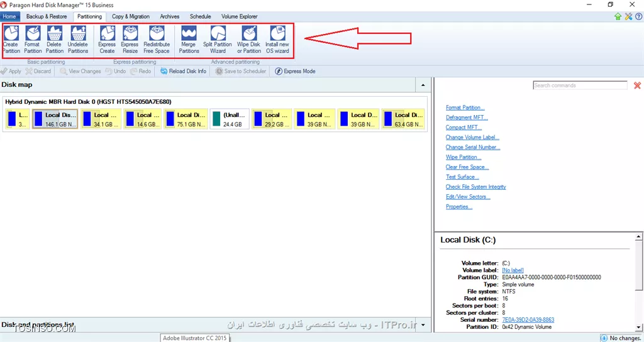Screen dimensions: 644x342
Task: Click the Discard toolbar button
Action: coord(38,71)
